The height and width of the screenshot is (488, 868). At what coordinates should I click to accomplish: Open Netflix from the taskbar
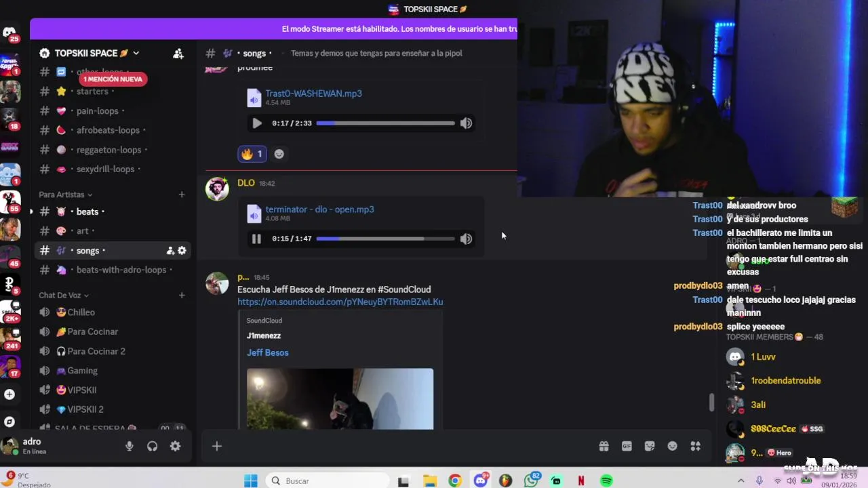[581, 481]
